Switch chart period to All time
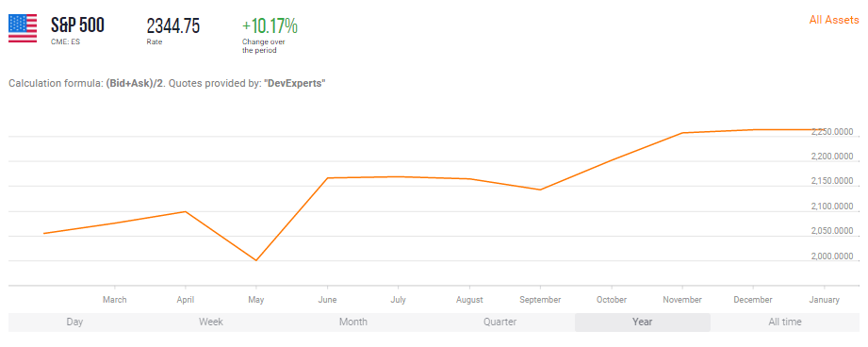This screenshot has height=347, width=868. [x=785, y=322]
